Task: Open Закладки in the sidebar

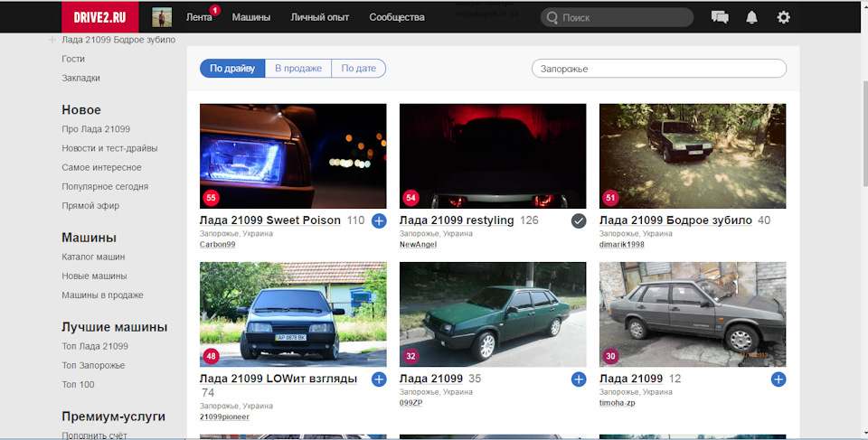Action: click(80, 78)
